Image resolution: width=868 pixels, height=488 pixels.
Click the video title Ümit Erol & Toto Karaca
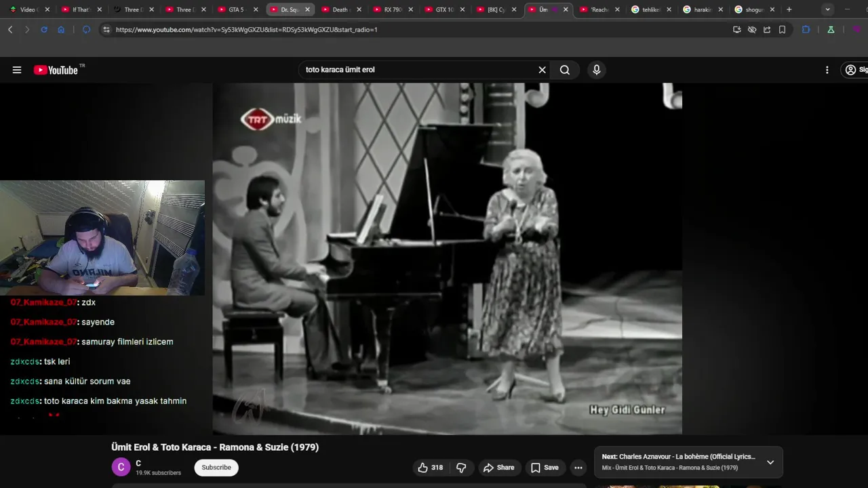tap(215, 447)
